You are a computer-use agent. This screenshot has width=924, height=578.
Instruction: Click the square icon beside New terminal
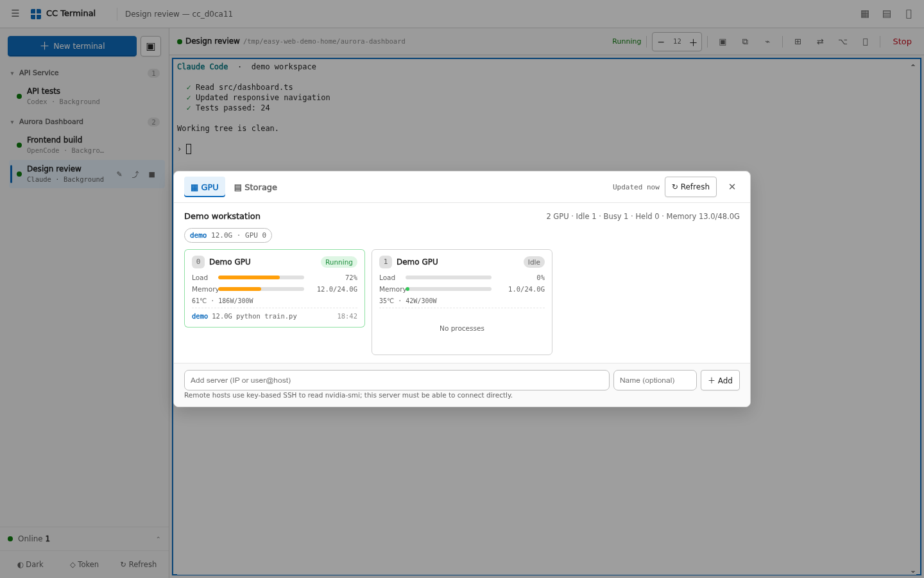coord(151,46)
